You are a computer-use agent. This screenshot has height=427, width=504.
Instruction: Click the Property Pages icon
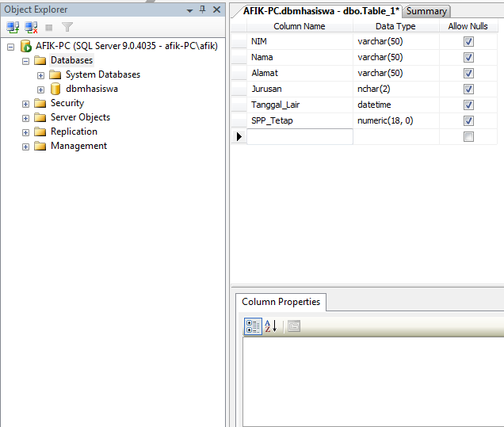point(294,326)
